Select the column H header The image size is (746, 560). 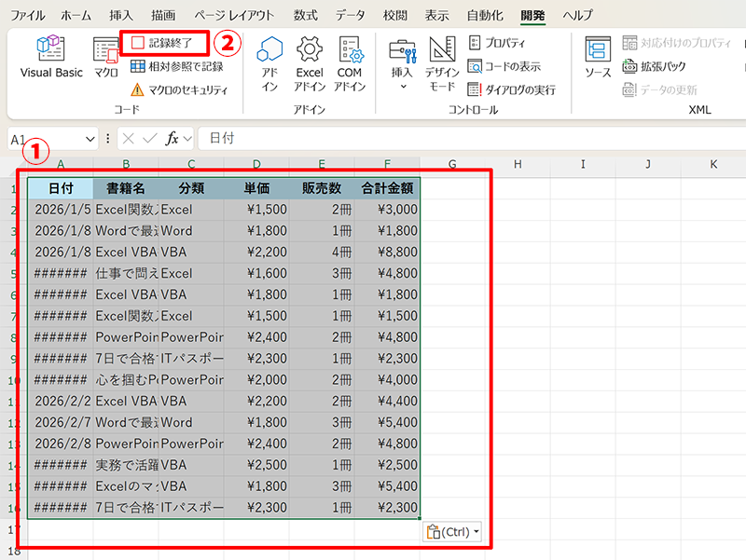pos(517,165)
